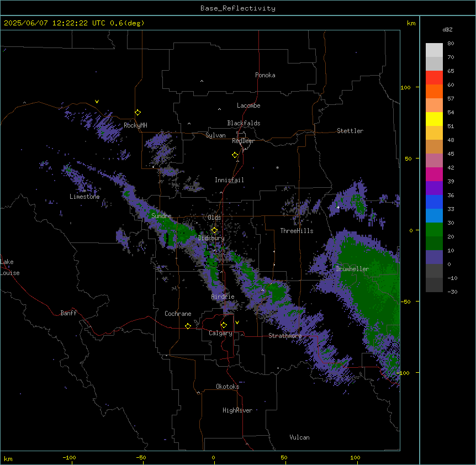Click the yellow diamond marker below Cochrane
Viewport: 476px width, 465px height.
click(x=188, y=326)
